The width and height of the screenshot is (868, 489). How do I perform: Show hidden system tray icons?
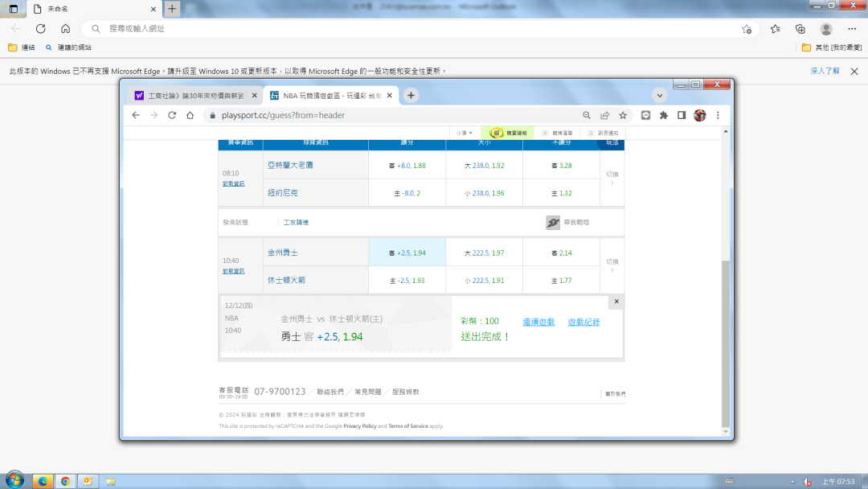(792, 482)
